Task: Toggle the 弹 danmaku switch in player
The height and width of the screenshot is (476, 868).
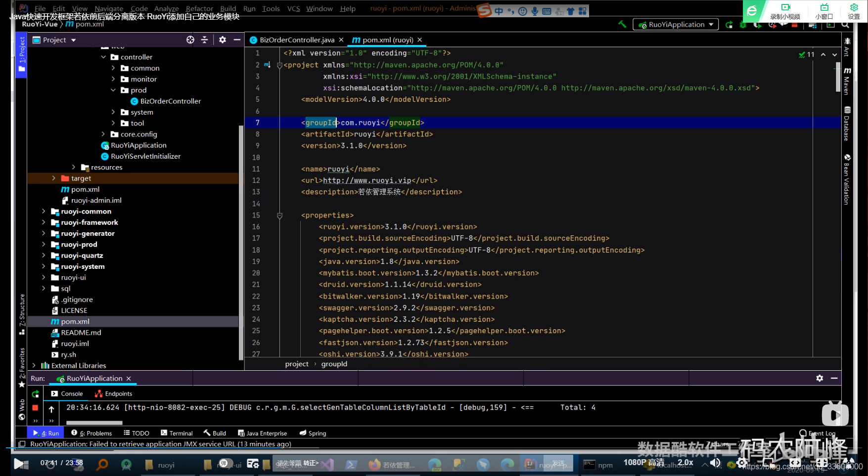Action: (226, 463)
